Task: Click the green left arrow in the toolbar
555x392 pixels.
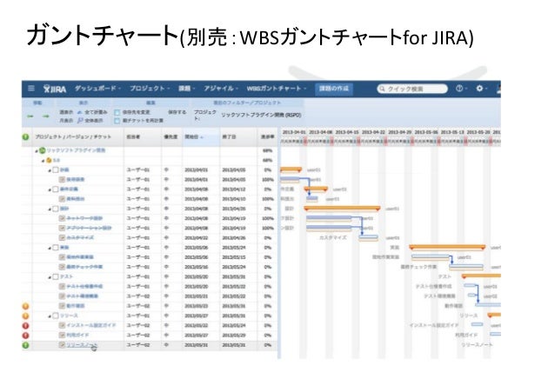Action: click(30, 116)
